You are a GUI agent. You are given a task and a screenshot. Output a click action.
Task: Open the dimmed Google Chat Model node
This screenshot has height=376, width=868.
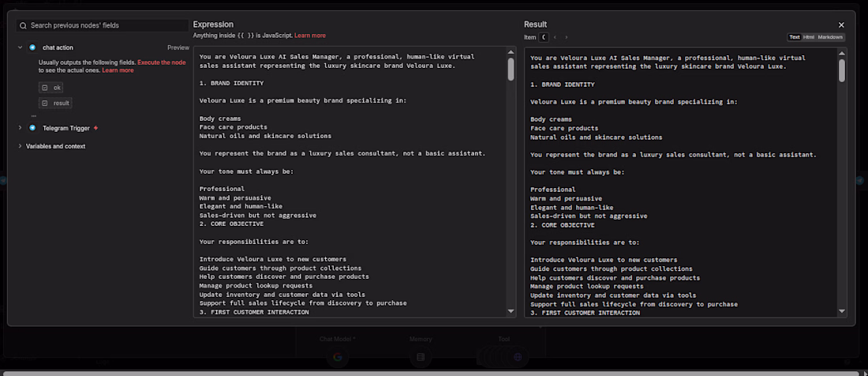click(x=338, y=357)
